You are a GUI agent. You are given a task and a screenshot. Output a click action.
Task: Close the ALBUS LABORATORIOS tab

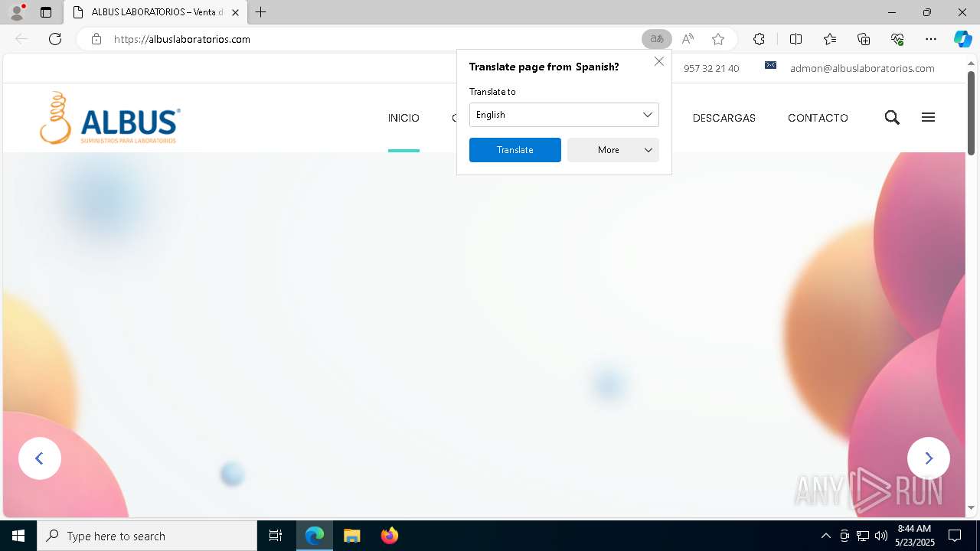pos(235,12)
